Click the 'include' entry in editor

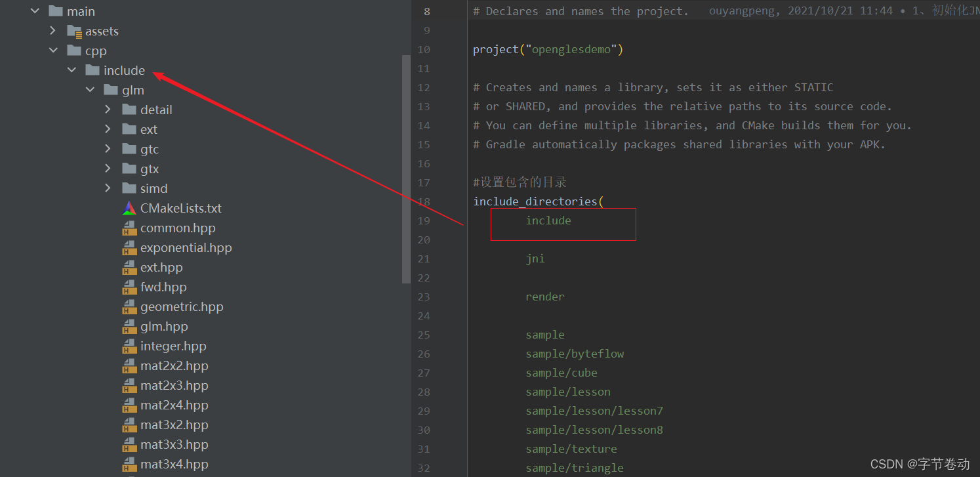(x=548, y=220)
